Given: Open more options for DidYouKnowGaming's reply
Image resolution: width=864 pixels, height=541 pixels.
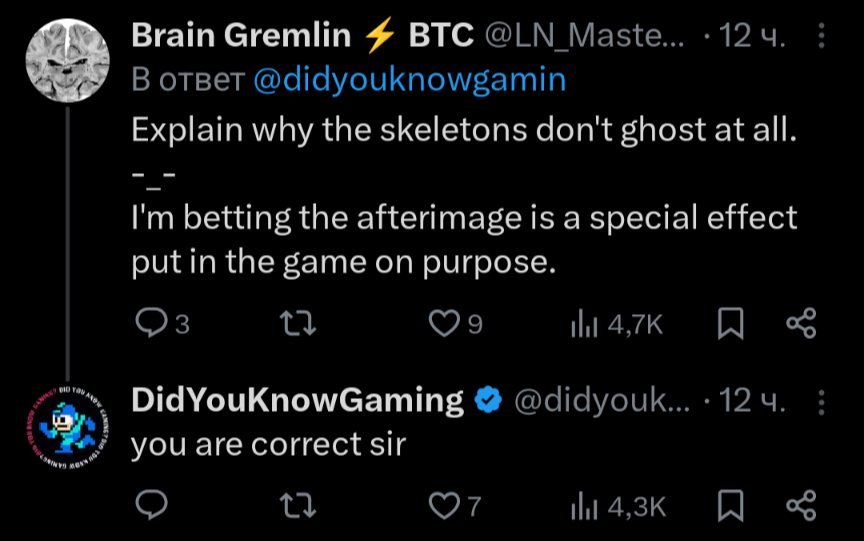Looking at the screenshot, I should click(822, 402).
